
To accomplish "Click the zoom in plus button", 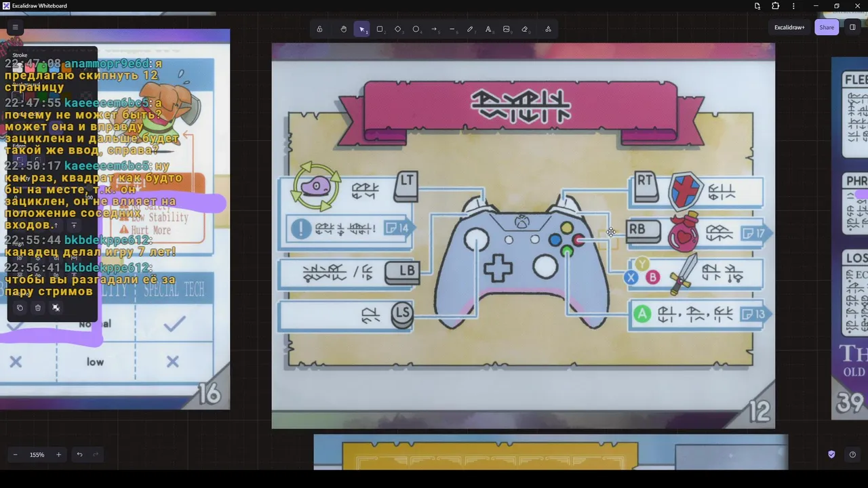I will [x=58, y=455].
